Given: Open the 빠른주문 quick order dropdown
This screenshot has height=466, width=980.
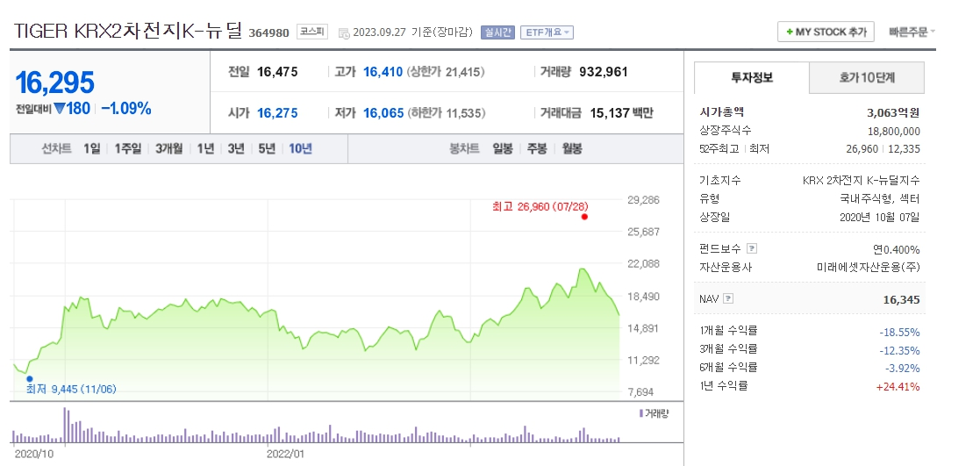Looking at the screenshot, I should coord(911,32).
